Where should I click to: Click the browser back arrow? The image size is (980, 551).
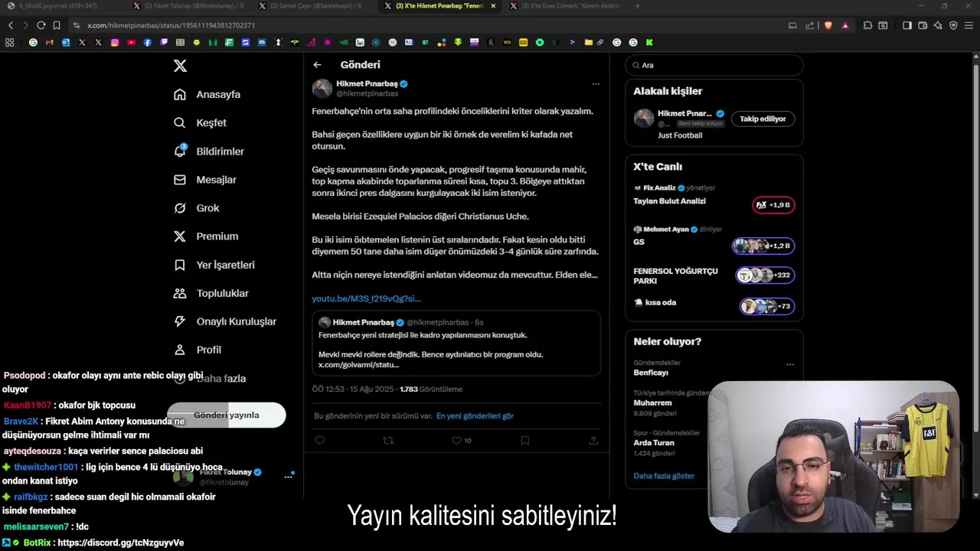tap(11, 25)
